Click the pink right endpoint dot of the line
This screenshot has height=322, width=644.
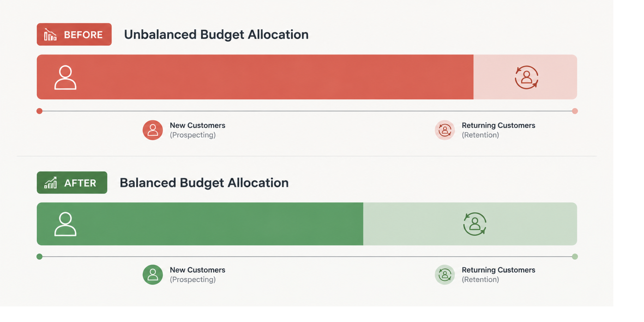tap(575, 111)
